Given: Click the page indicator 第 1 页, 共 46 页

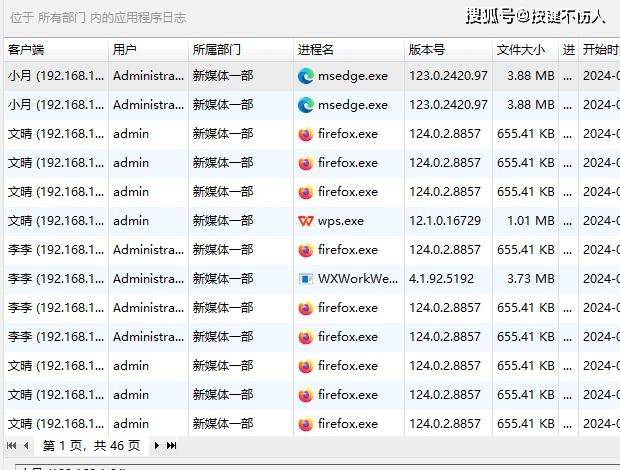Looking at the screenshot, I should coord(91,446).
